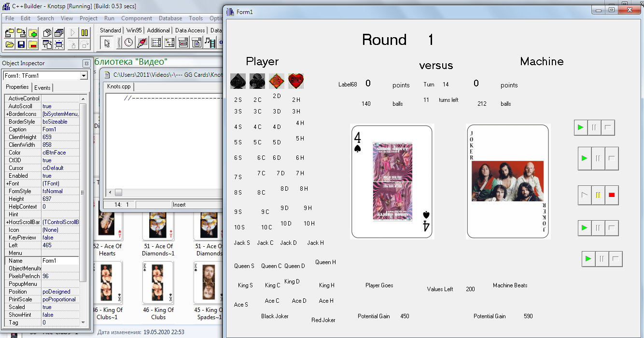The width and height of the screenshot is (644, 338).
Task: Click green Play on the topmost media player
Action: coord(581,127)
